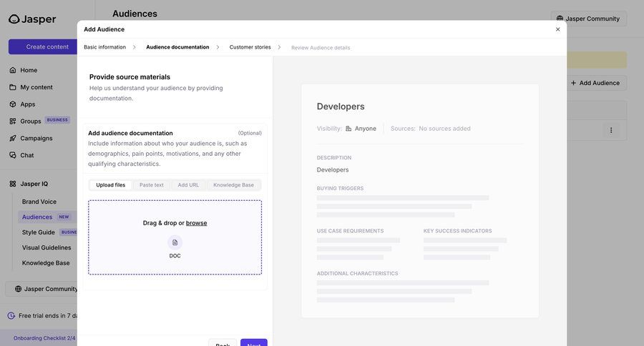Open Visual Guidelines under Jasper IQ

47,247
